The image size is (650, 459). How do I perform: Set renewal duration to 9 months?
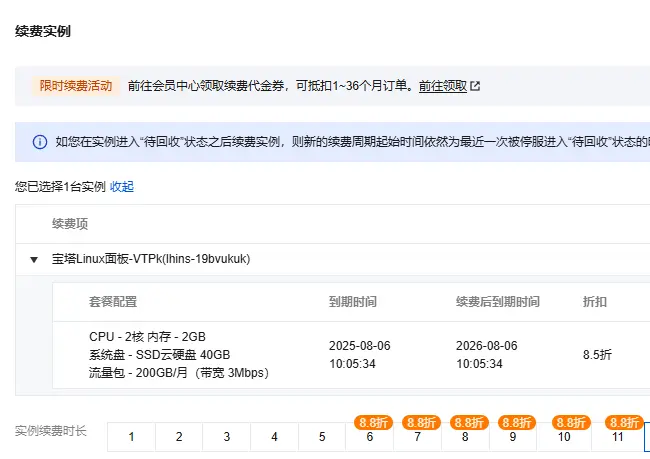513,437
